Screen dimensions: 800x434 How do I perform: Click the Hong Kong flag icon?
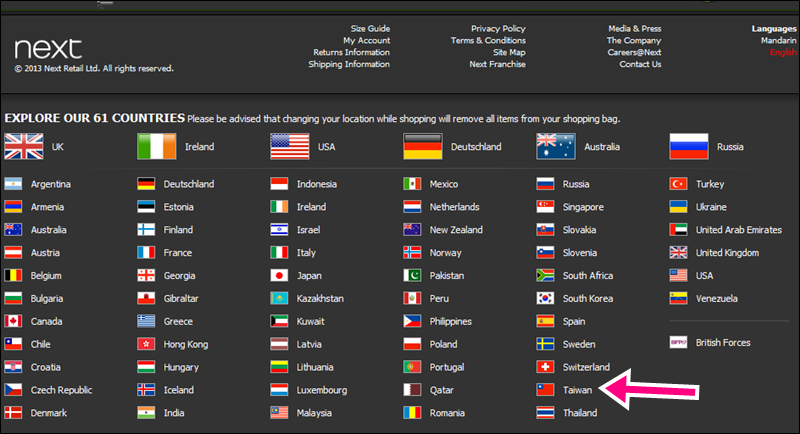tap(146, 344)
